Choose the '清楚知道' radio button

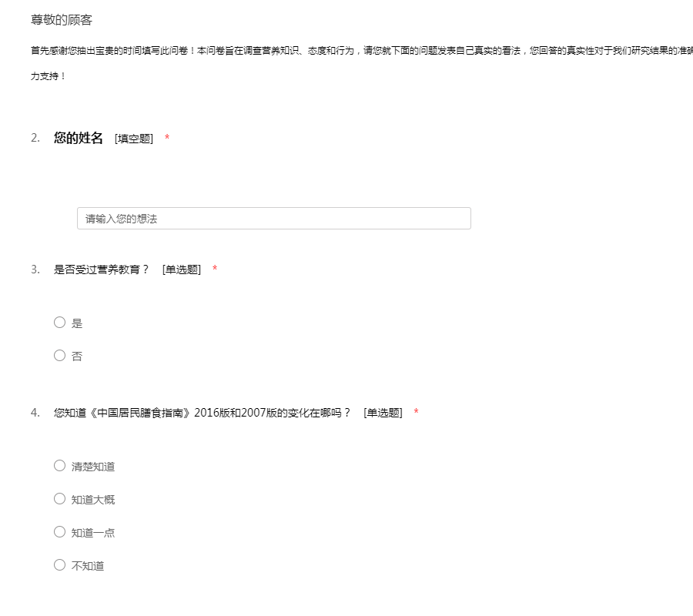[59, 466]
